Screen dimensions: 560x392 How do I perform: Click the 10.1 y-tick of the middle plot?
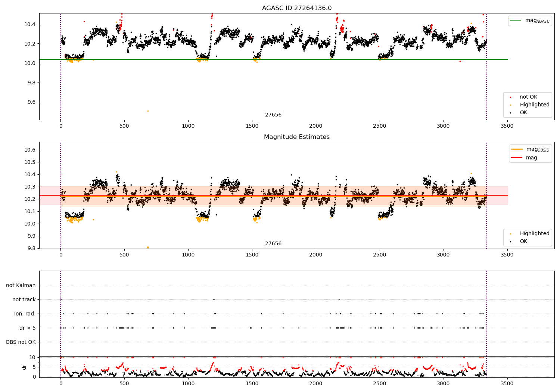tap(30, 212)
